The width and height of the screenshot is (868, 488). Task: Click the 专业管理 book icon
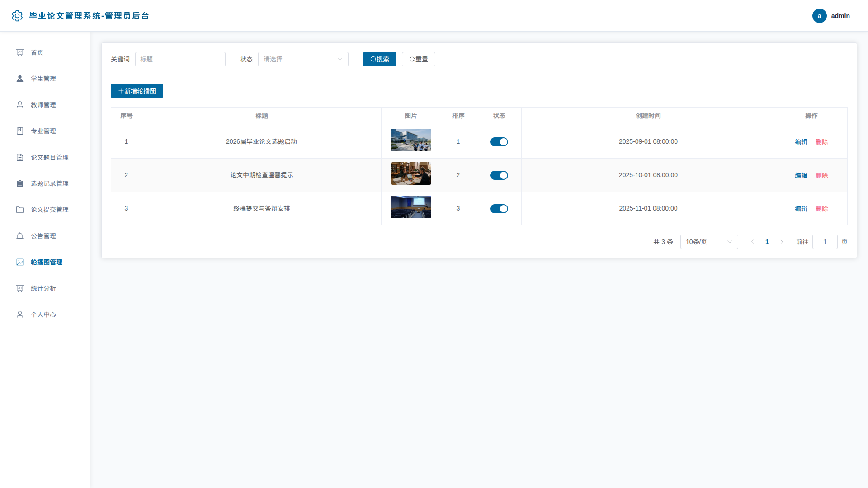(x=20, y=131)
